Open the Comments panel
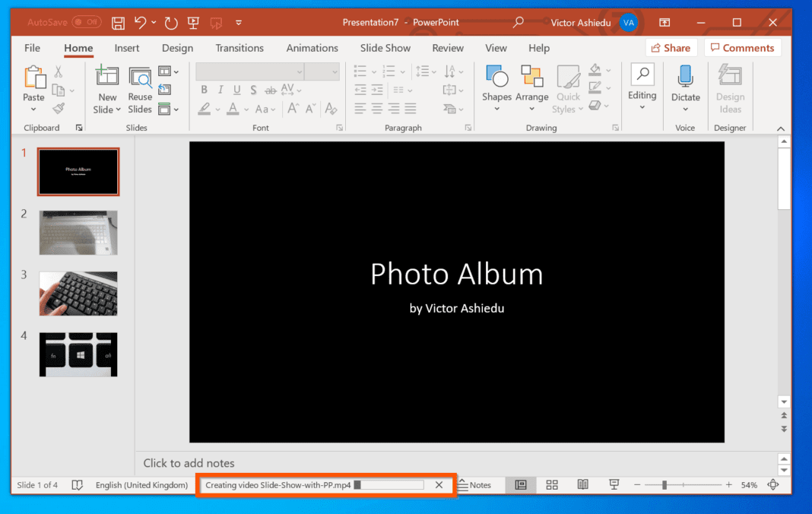 (743, 47)
